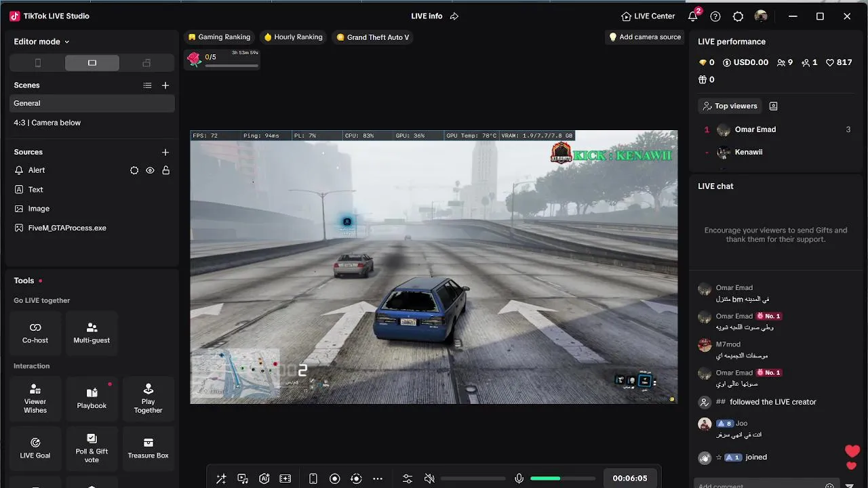The image size is (868, 488).
Task: Toggle the muted desktop speaker icon
Action: click(x=429, y=479)
